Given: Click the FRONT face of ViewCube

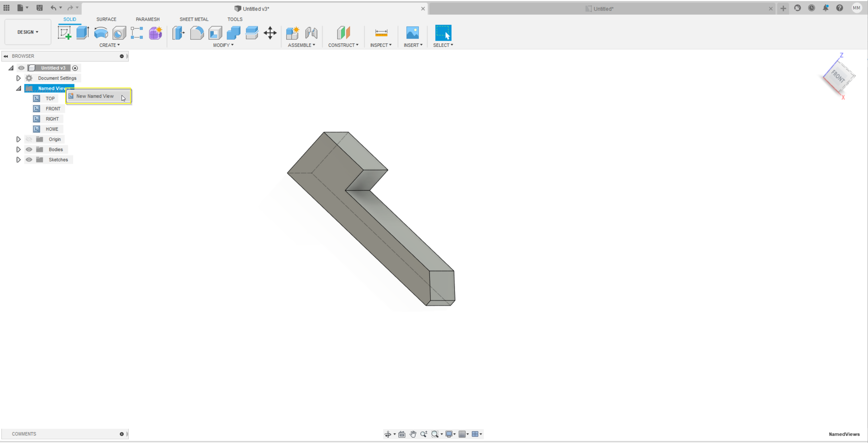Looking at the screenshot, I should 838,77.
